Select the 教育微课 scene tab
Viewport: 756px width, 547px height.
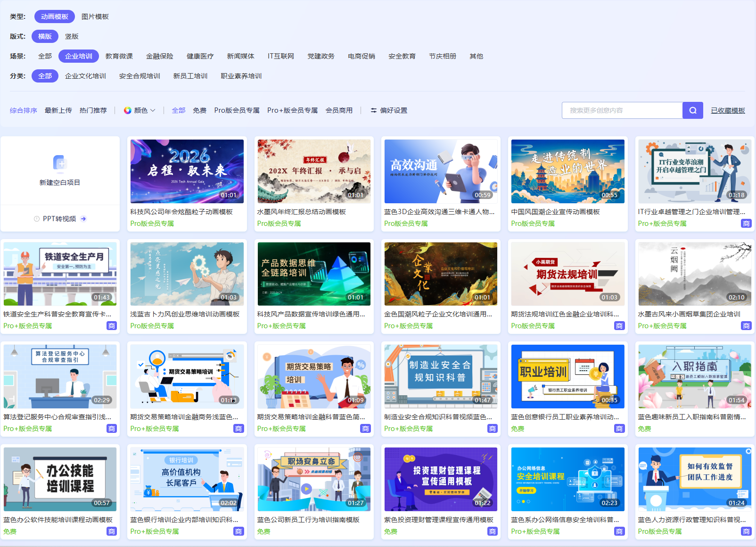coord(119,56)
